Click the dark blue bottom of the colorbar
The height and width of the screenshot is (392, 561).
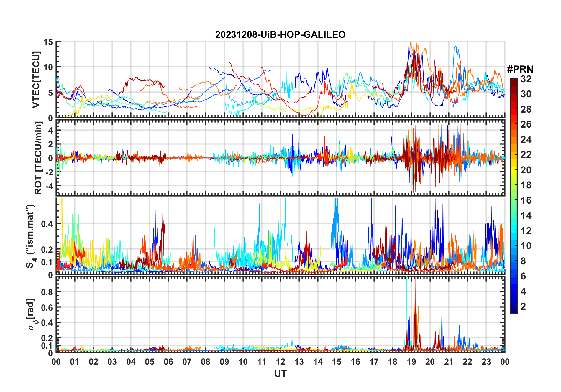514,309
